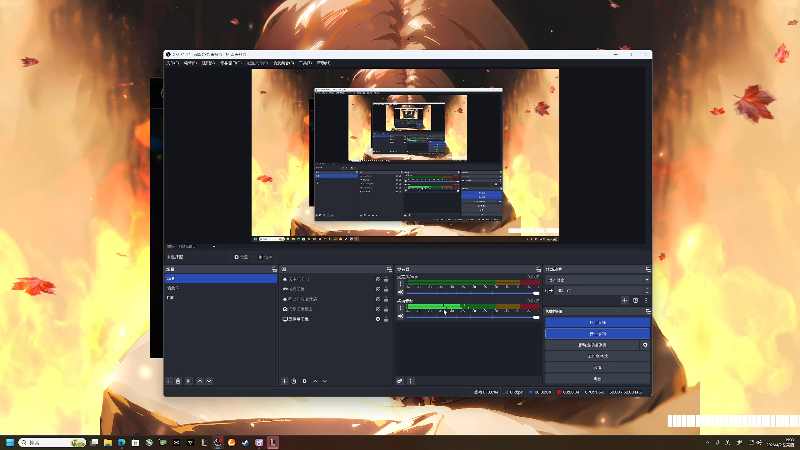Screen dimensions: 800x450
Task: Click the bottom exit button in the controls panel
Action: pyautogui.click(x=597, y=378)
